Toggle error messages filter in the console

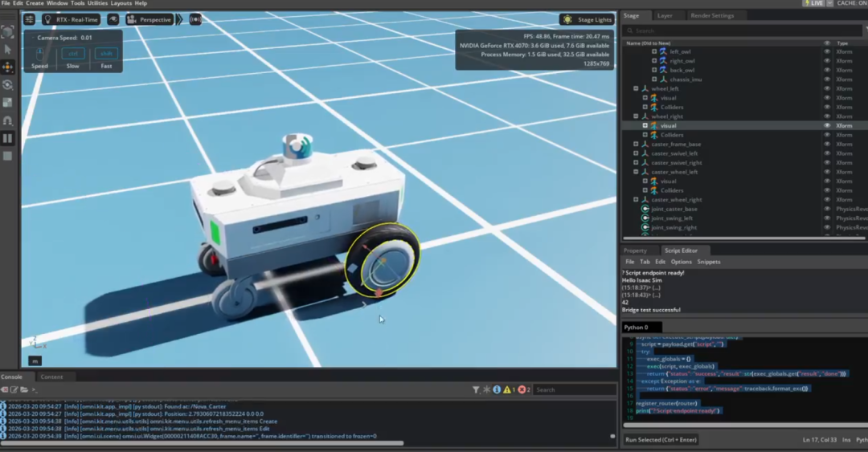pyautogui.click(x=524, y=389)
